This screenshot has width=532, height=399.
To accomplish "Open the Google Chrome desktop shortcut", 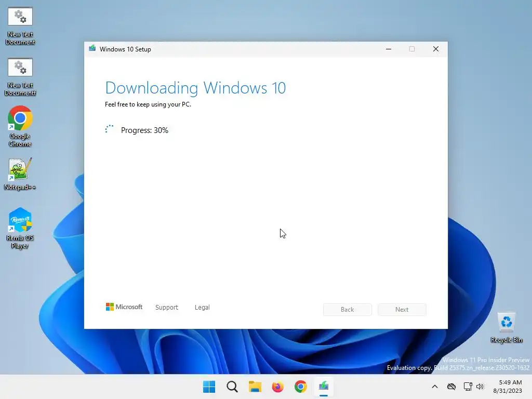I will click(x=20, y=126).
